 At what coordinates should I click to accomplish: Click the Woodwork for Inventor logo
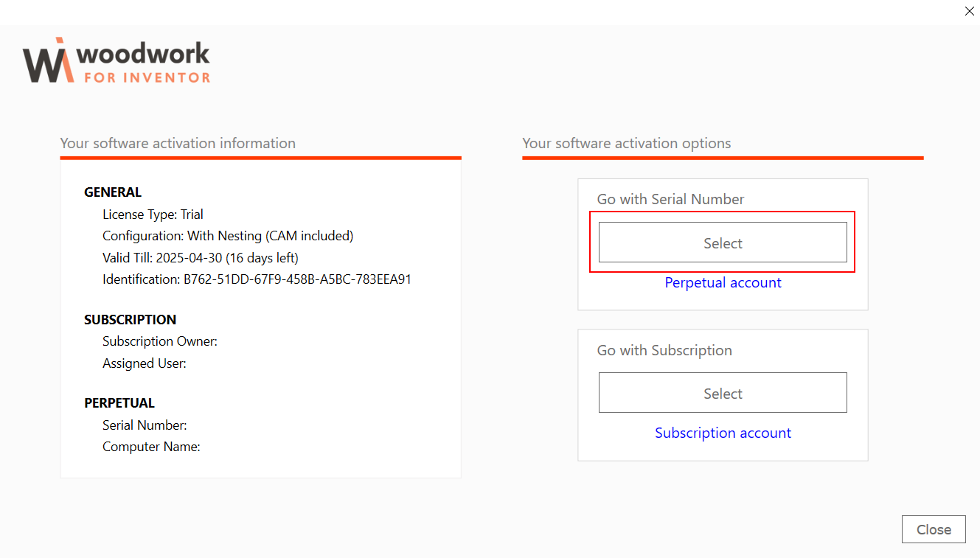click(x=117, y=60)
